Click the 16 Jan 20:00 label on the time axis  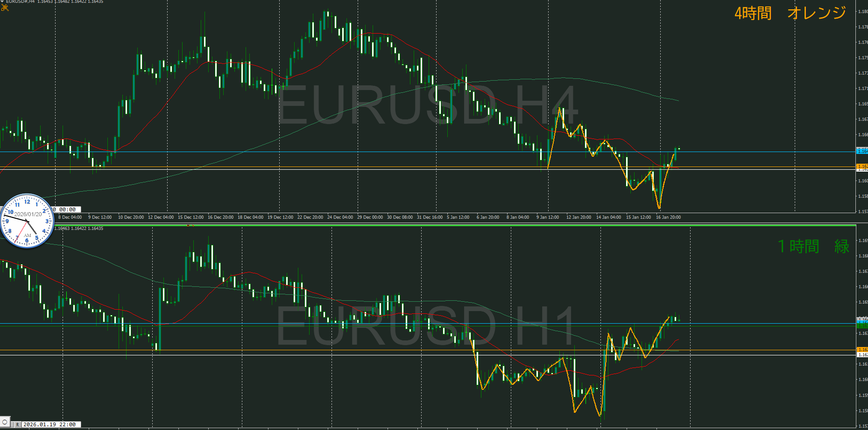pos(668,217)
